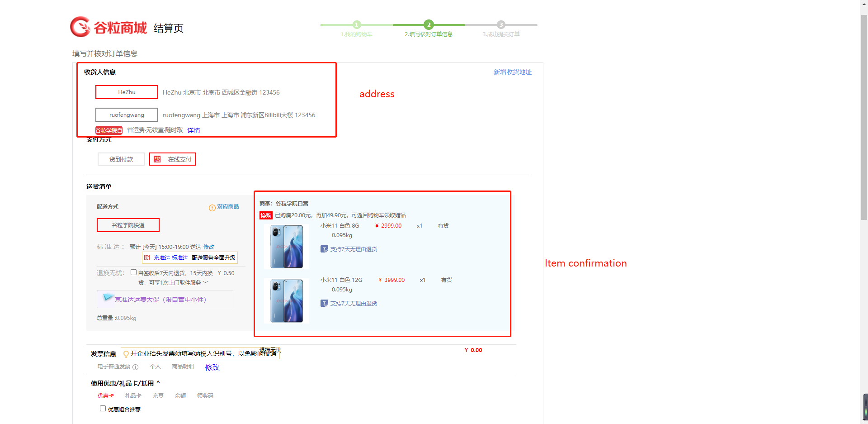Click the 惠 discount icon
Image resolution: width=868 pixels, height=424 pixels.
click(157, 159)
